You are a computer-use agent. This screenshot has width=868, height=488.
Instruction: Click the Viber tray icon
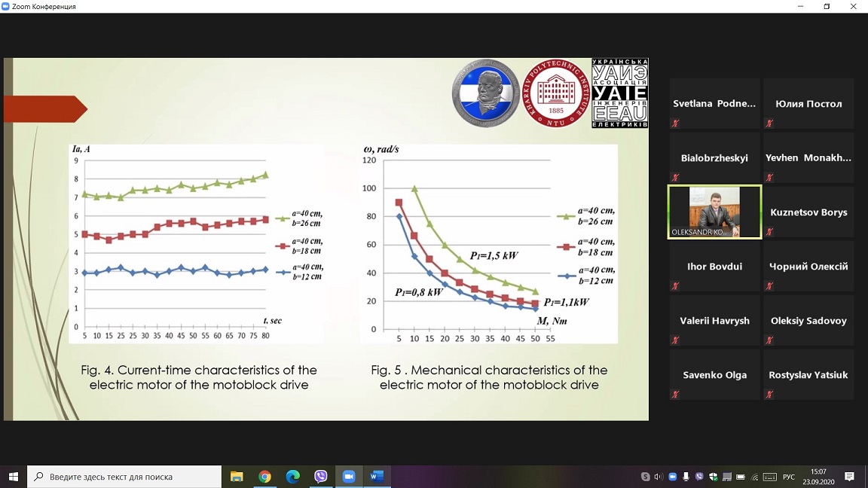[699, 477]
